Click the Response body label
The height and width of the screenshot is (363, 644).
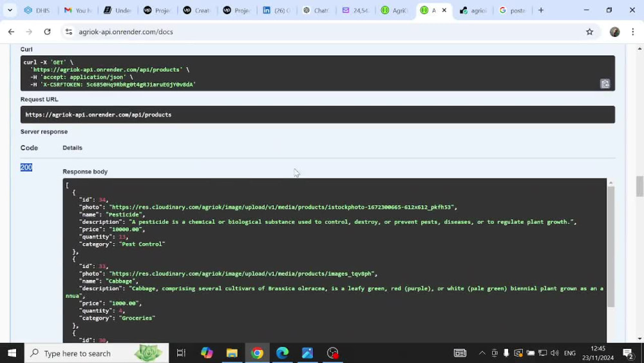[x=85, y=172]
